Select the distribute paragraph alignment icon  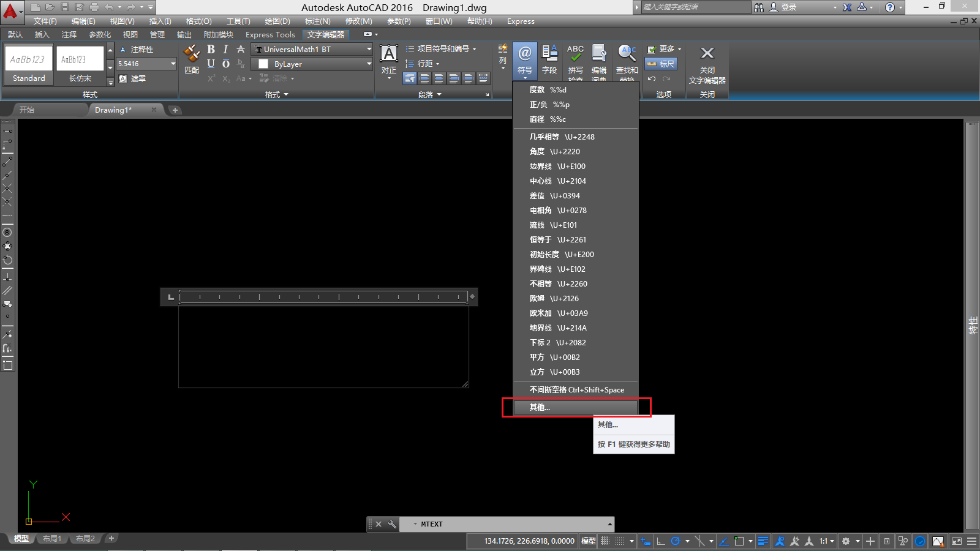(483, 78)
